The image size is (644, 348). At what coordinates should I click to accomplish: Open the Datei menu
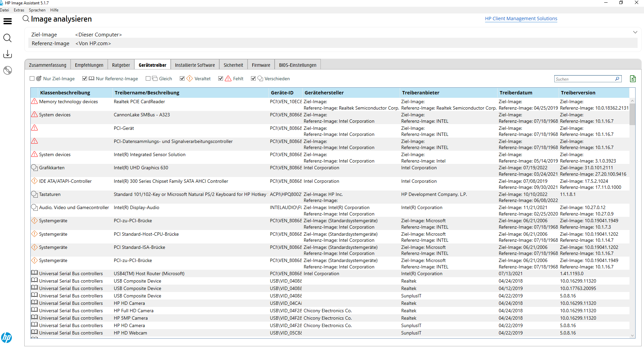click(4, 10)
